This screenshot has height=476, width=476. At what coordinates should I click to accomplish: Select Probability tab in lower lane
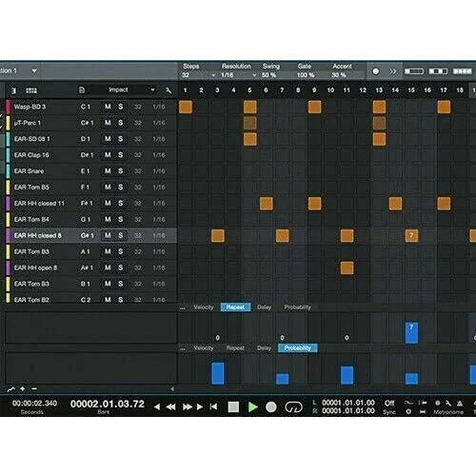point(297,348)
